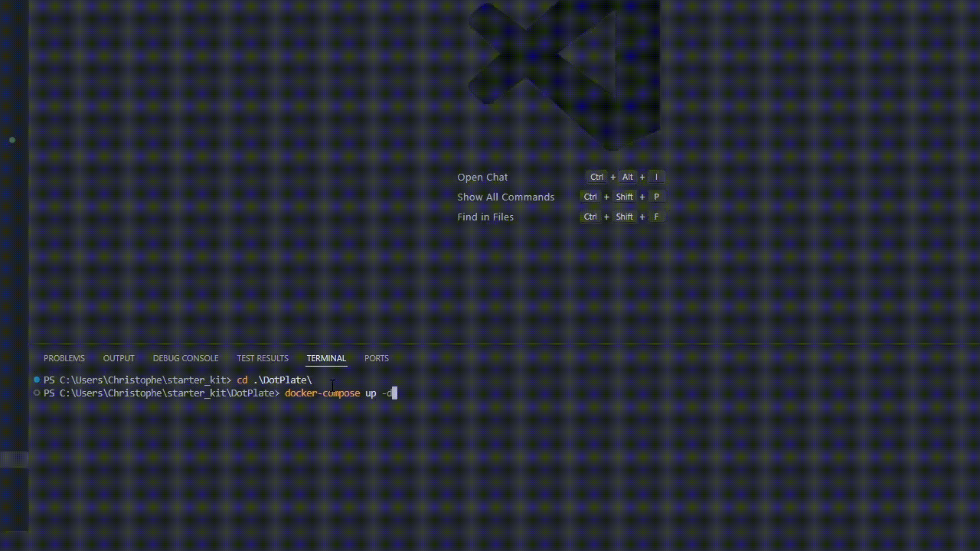This screenshot has width=980, height=551.
Task: Open the OUTPUT panel tab
Action: coord(119,358)
